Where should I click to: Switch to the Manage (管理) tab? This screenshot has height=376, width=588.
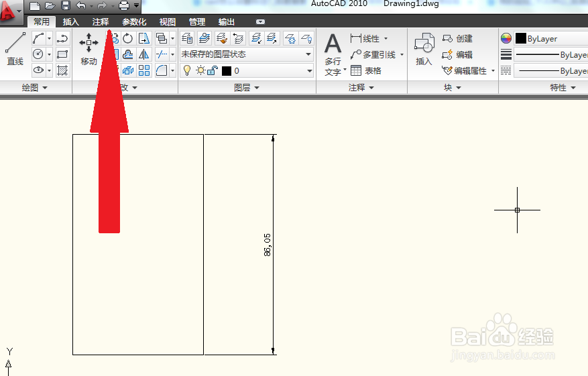click(197, 21)
